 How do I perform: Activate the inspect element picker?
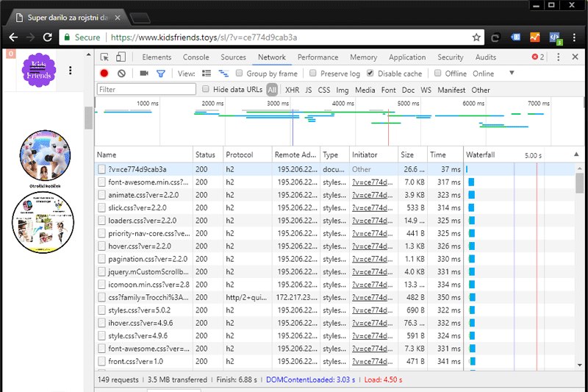coord(105,57)
